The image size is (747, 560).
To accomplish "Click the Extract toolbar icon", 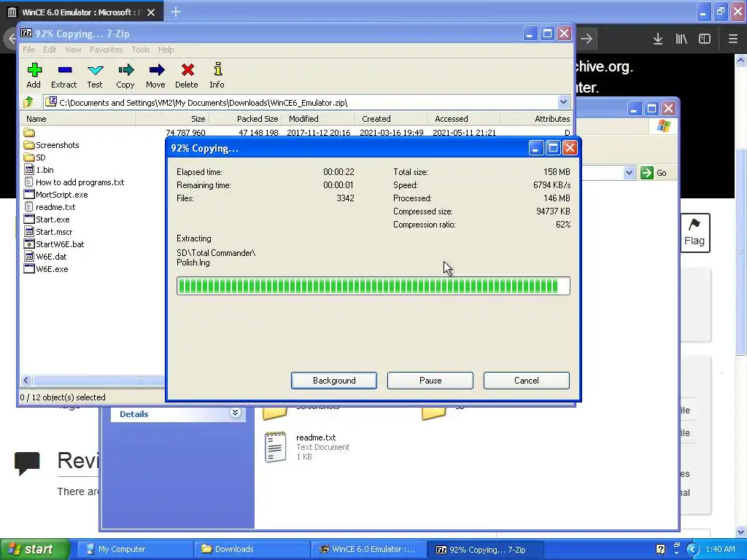I will [x=64, y=76].
